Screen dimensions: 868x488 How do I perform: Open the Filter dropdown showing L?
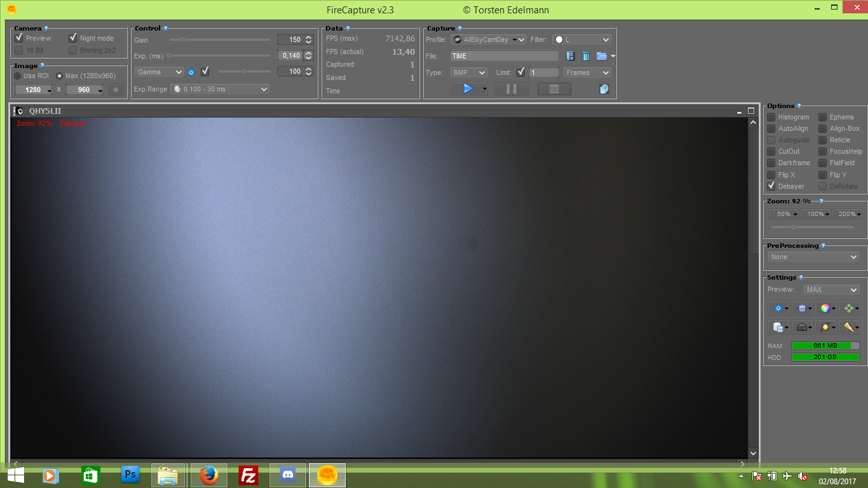point(581,39)
